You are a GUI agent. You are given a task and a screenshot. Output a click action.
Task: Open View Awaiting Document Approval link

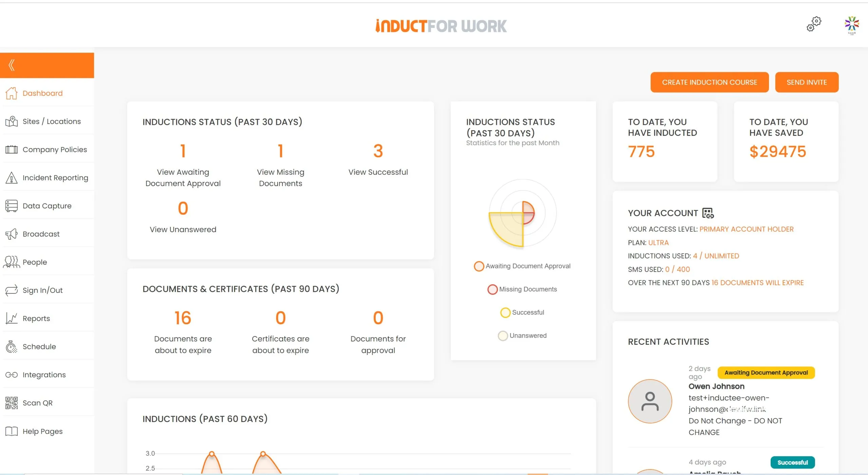(x=183, y=177)
